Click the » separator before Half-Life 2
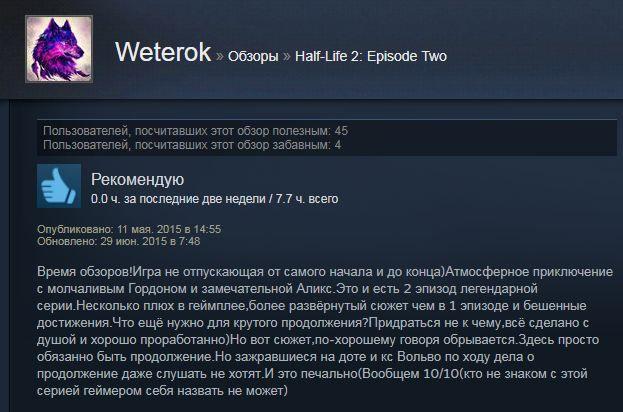This screenshot has width=623, height=412. tap(287, 56)
